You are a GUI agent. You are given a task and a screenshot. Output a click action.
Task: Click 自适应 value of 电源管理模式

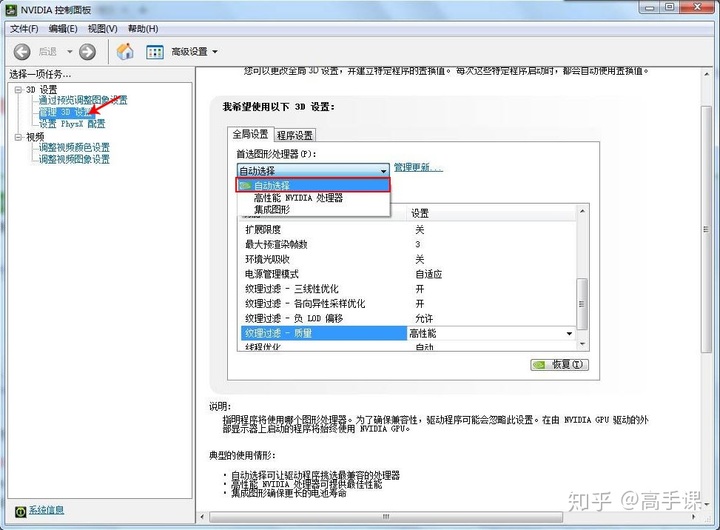pos(428,274)
